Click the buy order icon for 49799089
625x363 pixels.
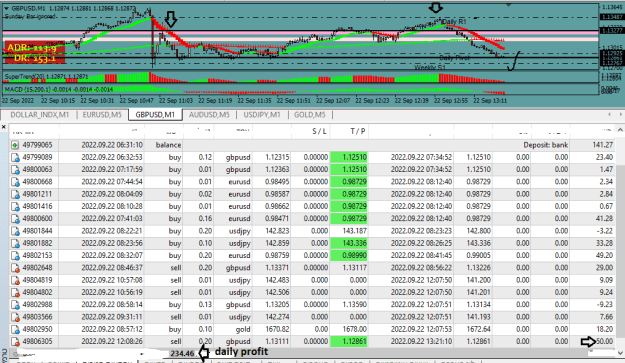(15, 157)
